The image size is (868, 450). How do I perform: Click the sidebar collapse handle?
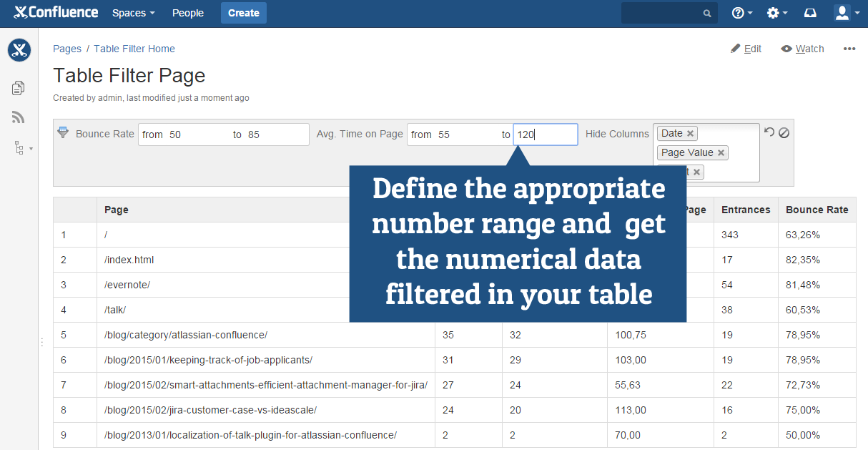[x=41, y=343]
